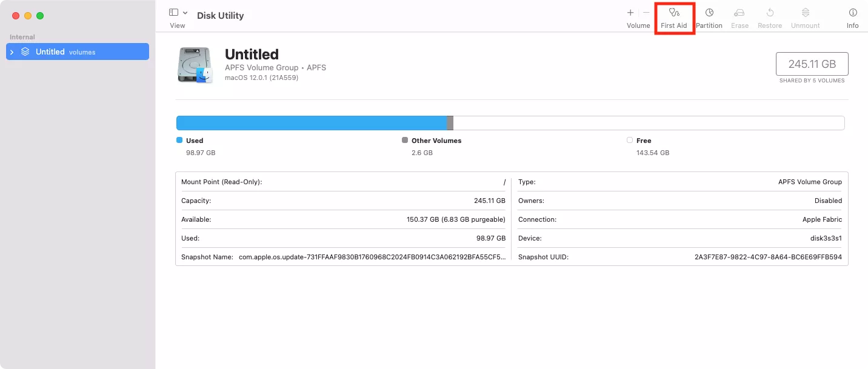Click the Owners 'Disabled' value
The height and width of the screenshot is (369, 868).
[x=828, y=201]
